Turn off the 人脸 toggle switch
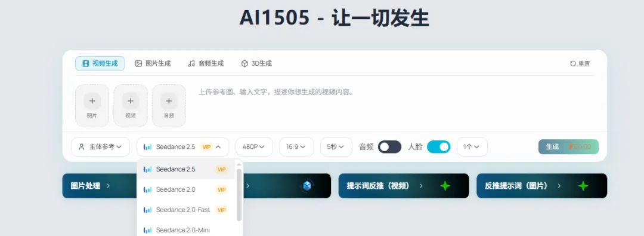The image size is (644, 236). 439,146
